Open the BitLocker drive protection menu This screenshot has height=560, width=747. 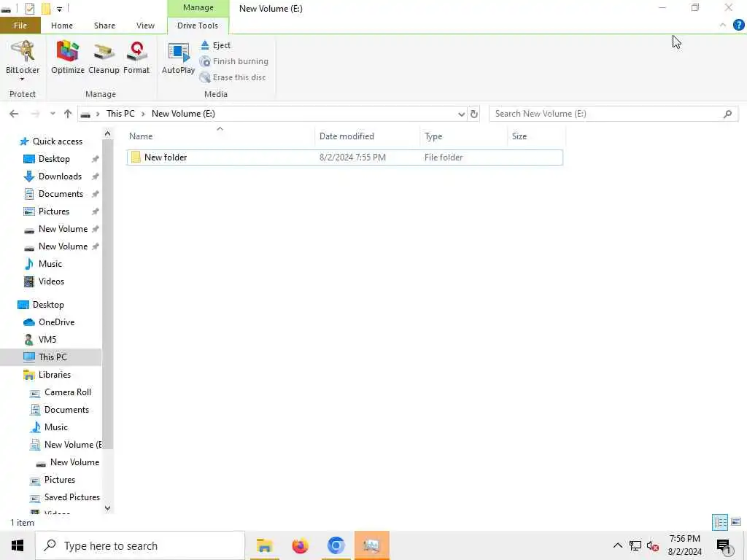23,61
